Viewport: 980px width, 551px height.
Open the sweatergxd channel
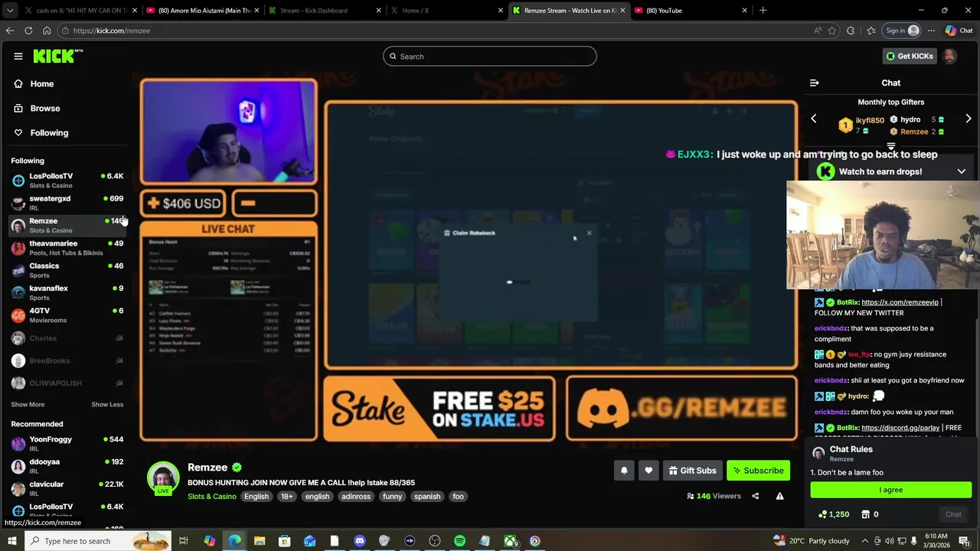(67, 202)
